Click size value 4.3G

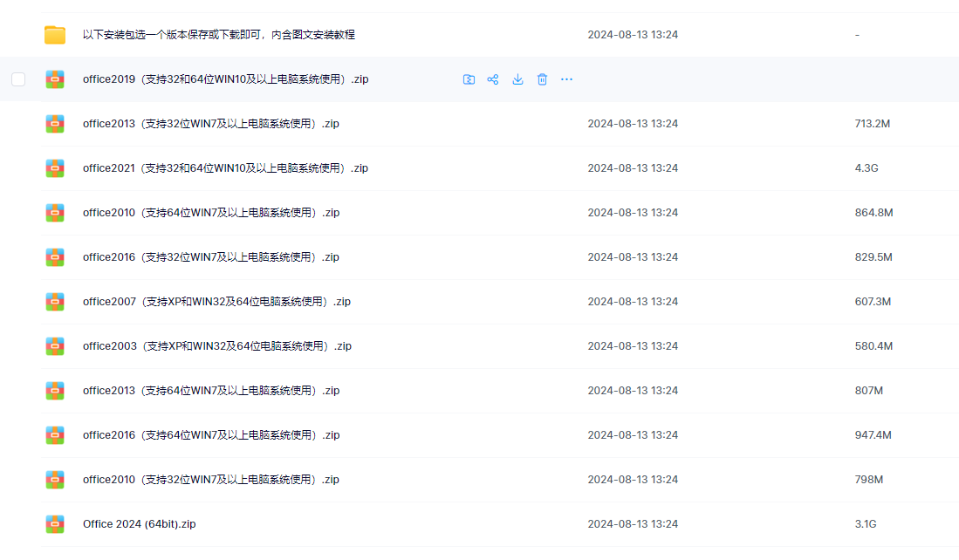click(866, 168)
